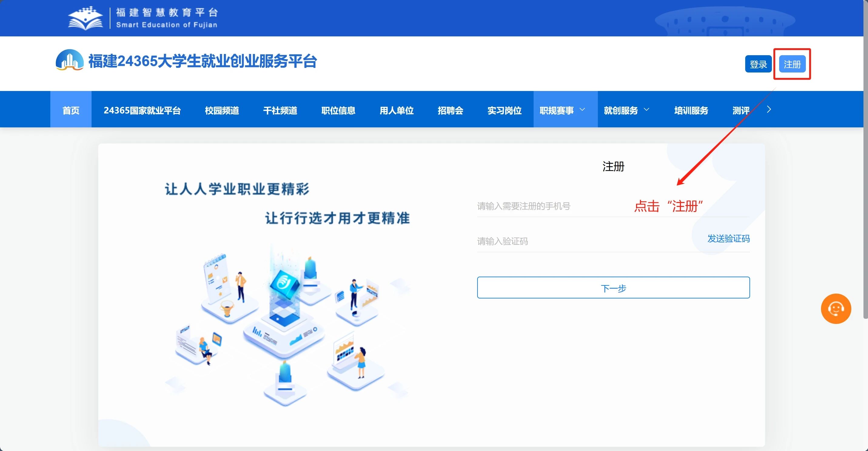
Task: Click the navigation bar right arrow
Action: click(769, 109)
